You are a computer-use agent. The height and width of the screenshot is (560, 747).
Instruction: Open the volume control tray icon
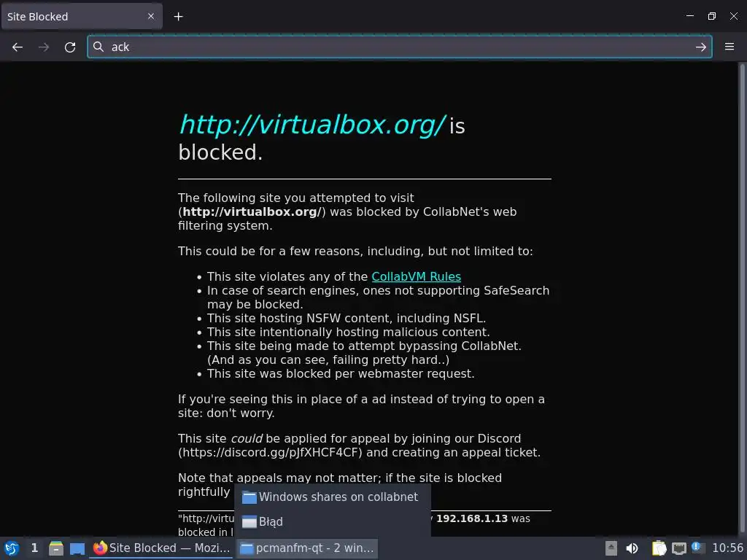coord(632,548)
